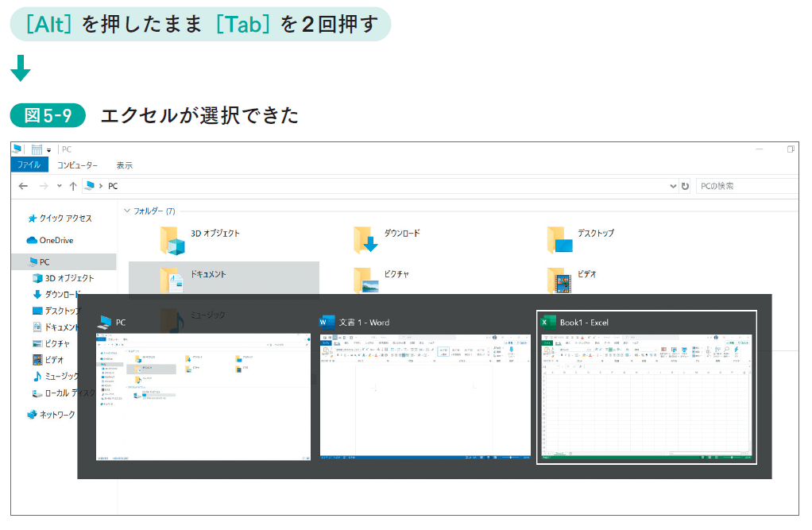The height and width of the screenshot is (530, 812).
Task: Select ドキュメント in the navigation tree
Action: pyautogui.click(x=56, y=327)
